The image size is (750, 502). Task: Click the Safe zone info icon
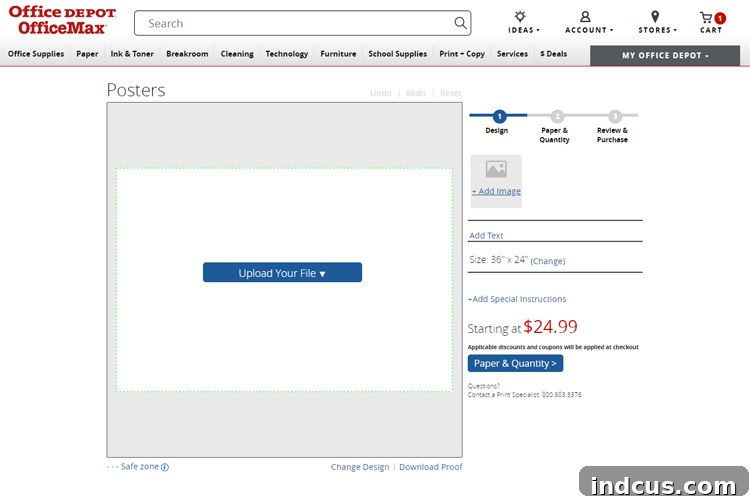[x=165, y=467]
